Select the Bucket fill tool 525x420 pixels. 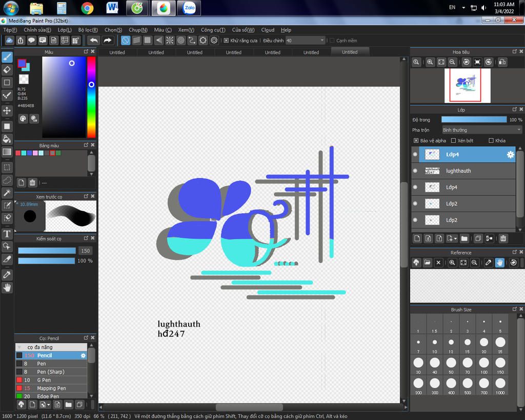click(x=7, y=139)
